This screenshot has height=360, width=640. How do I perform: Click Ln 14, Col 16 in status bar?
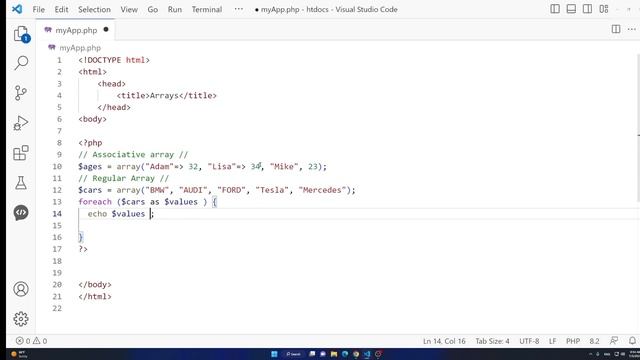coord(444,341)
